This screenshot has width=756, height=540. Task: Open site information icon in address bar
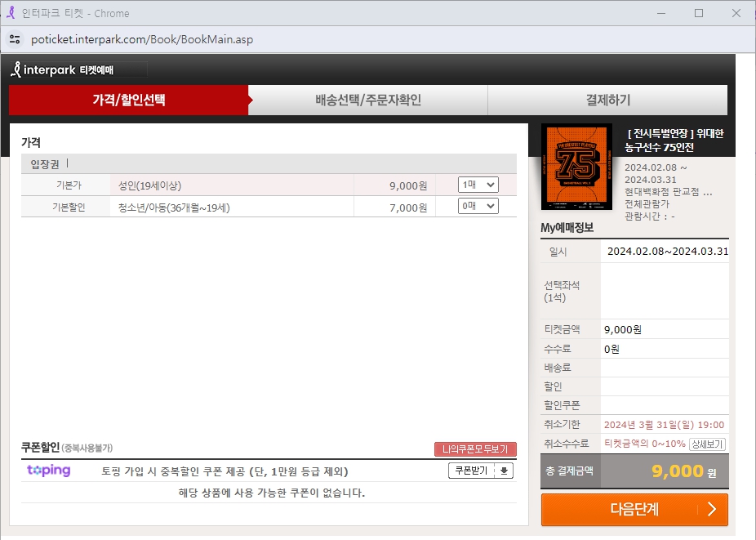(15, 39)
